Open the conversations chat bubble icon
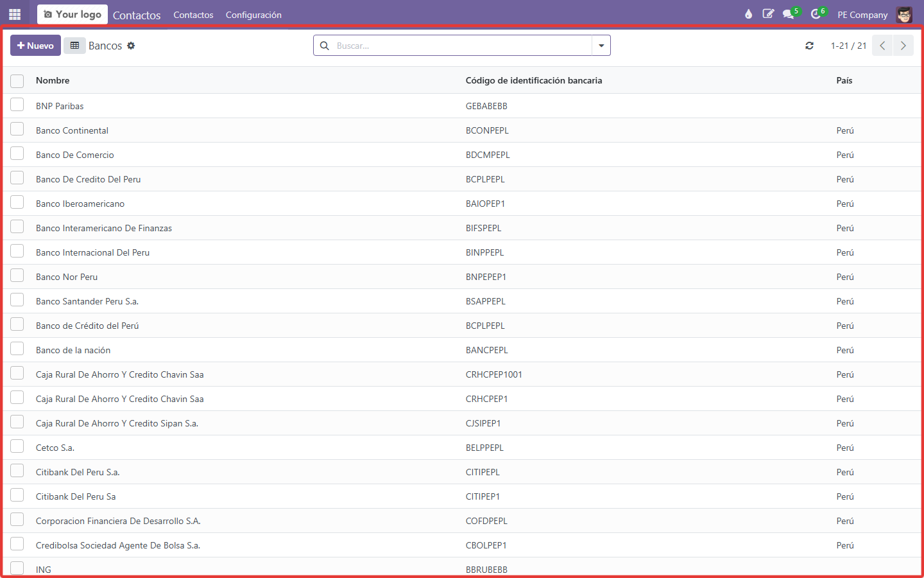This screenshot has height=578, width=924. [789, 14]
